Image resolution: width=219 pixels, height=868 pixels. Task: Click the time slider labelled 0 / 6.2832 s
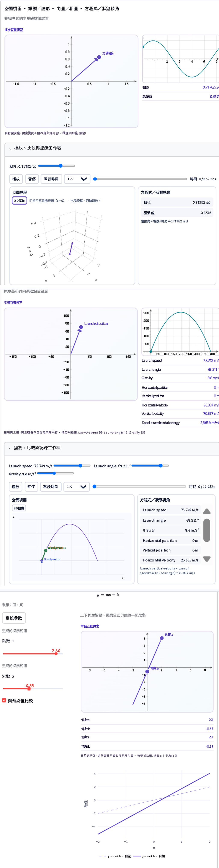coord(140,179)
